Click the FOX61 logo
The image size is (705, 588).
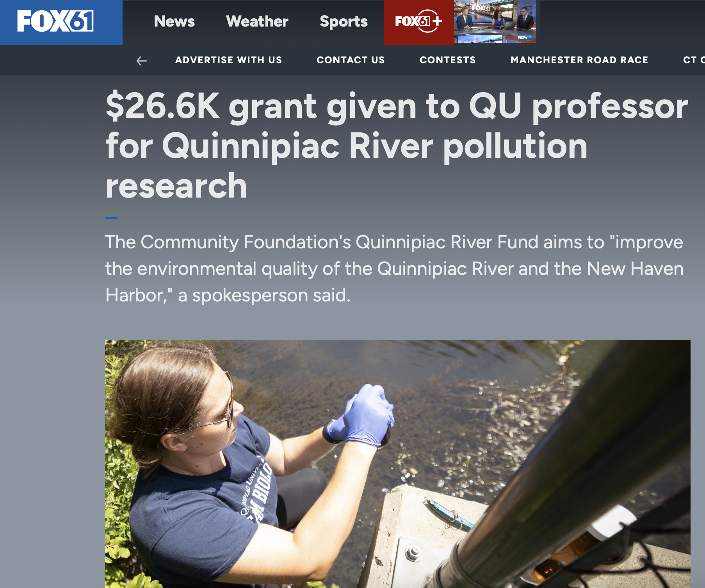55,21
